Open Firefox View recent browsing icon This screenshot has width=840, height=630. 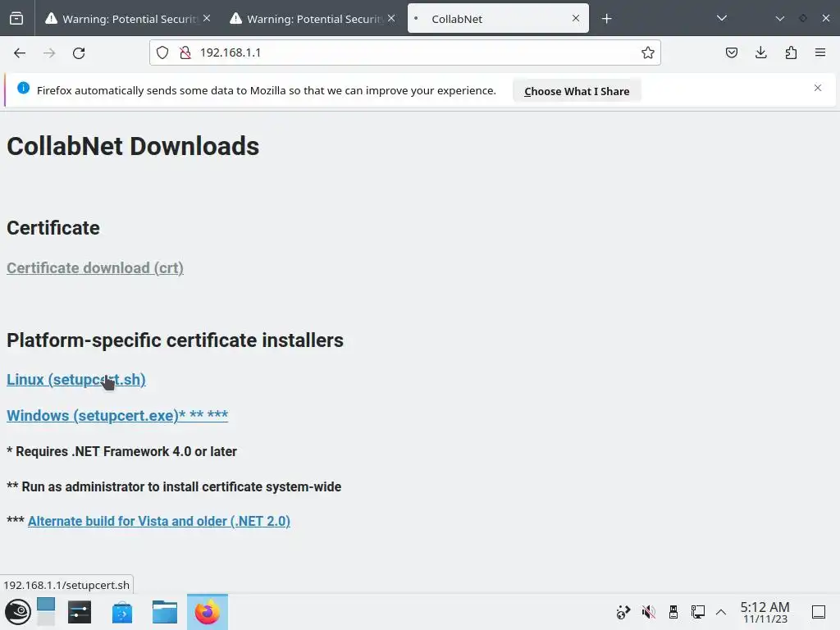[16, 19]
